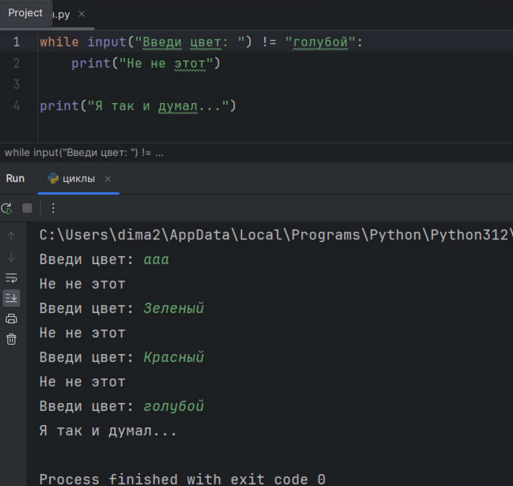
Task: Click the while input breadcrumb
Action: point(84,153)
